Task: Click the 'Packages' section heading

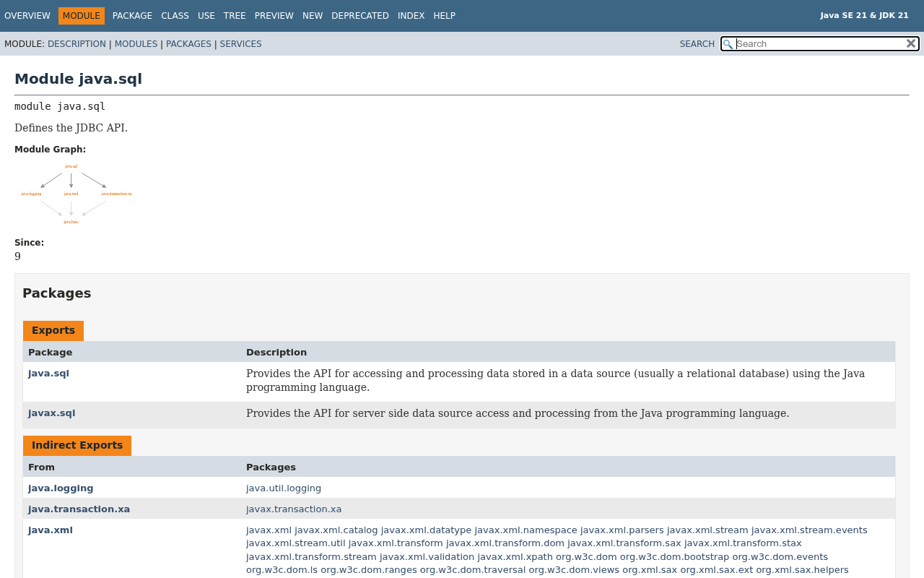Action: tap(56, 293)
